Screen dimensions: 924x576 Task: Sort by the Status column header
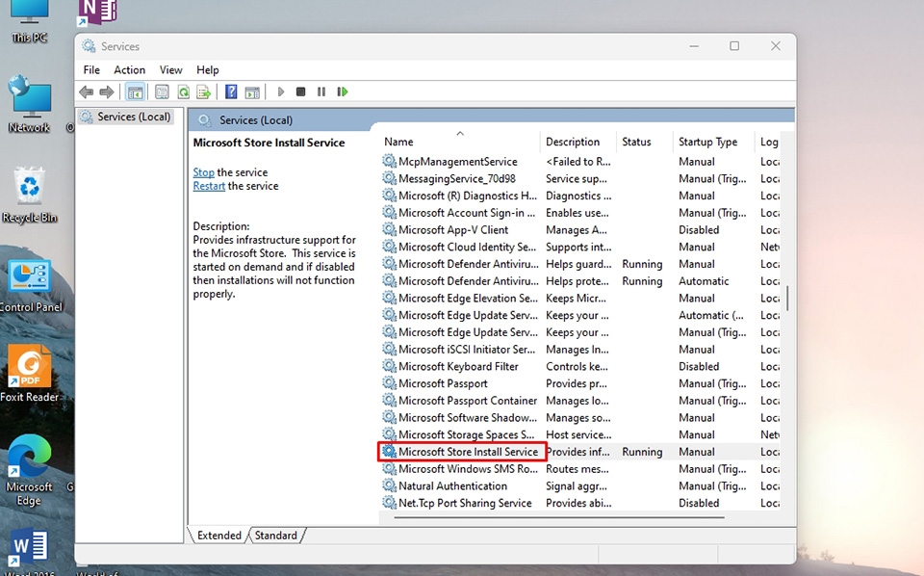pyautogui.click(x=645, y=142)
